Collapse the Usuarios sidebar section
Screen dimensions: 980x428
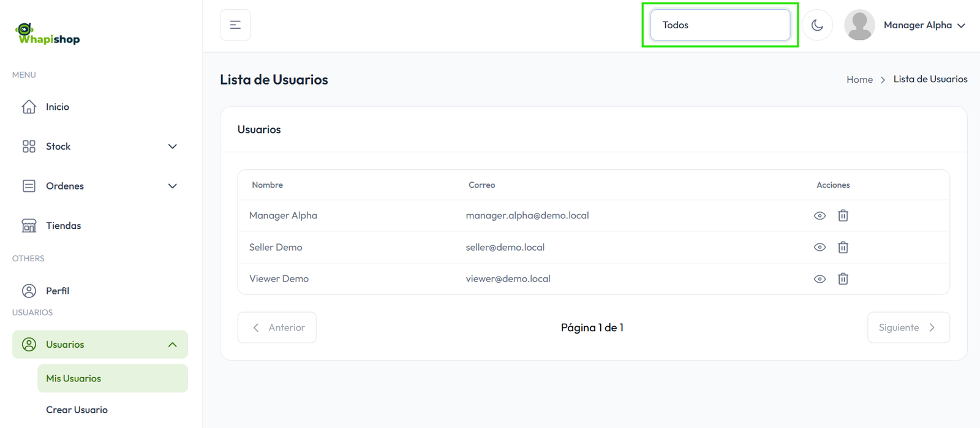(x=173, y=345)
